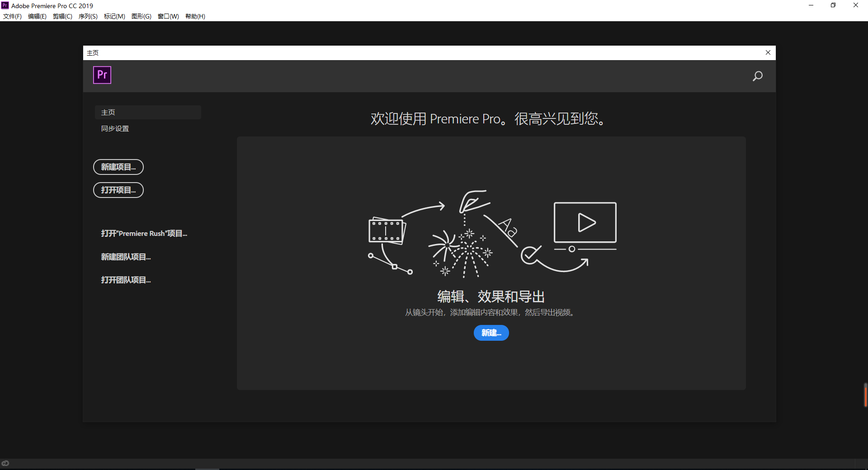Image resolution: width=868 pixels, height=470 pixels.
Task: Click the film strip illustration
Action: (387, 230)
